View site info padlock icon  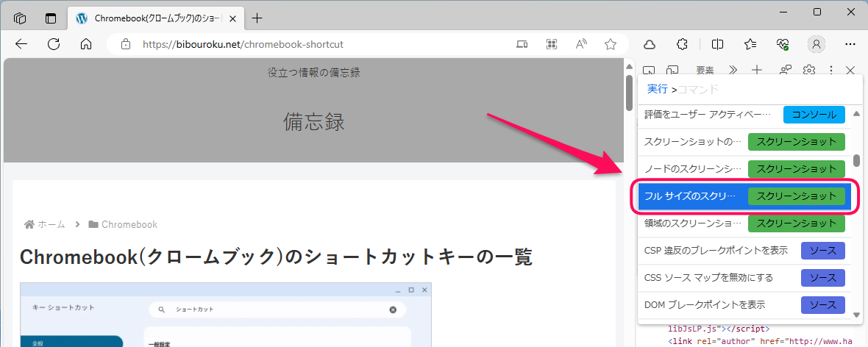point(126,44)
